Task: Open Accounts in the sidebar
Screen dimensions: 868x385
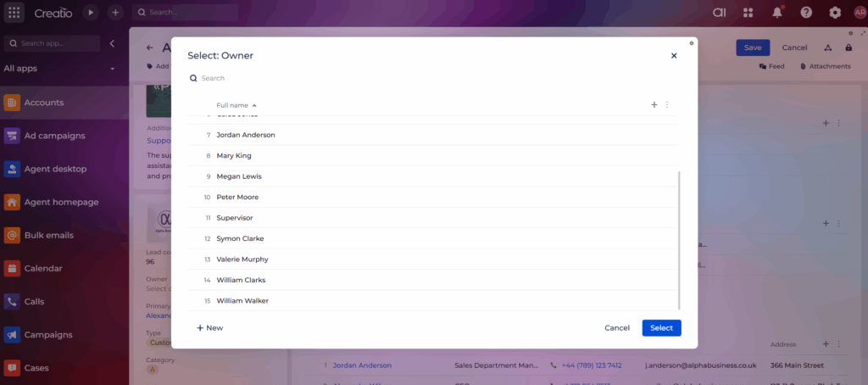Action: pyautogui.click(x=44, y=103)
